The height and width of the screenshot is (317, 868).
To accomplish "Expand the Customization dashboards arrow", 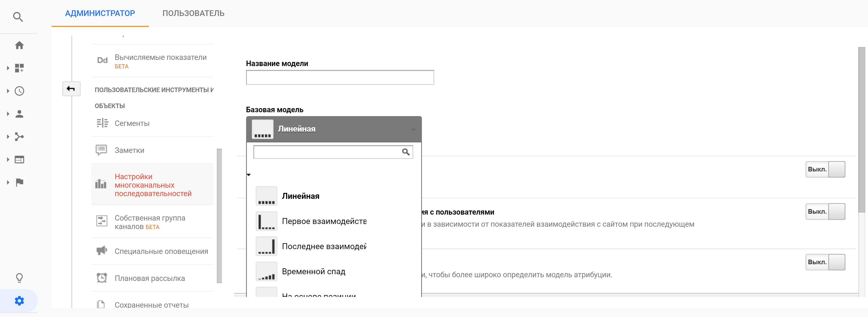I will pos(8,68).
